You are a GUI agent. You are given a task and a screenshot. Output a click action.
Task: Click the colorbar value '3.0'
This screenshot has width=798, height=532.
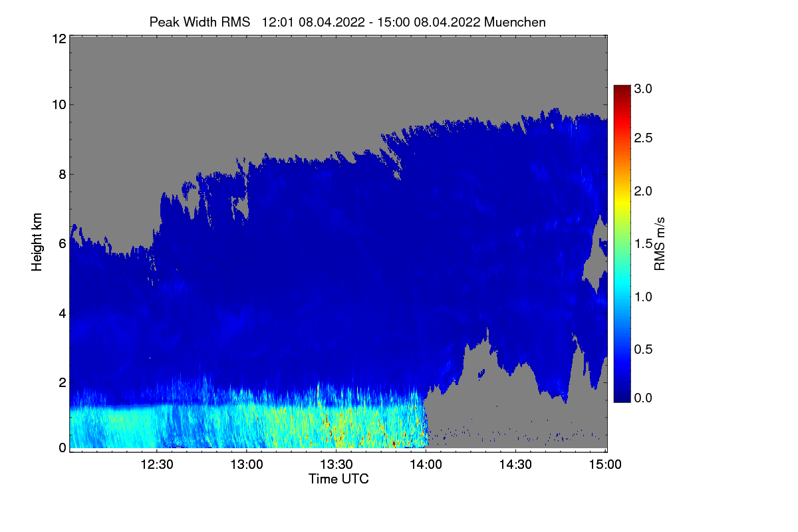(x=643, y=88)
